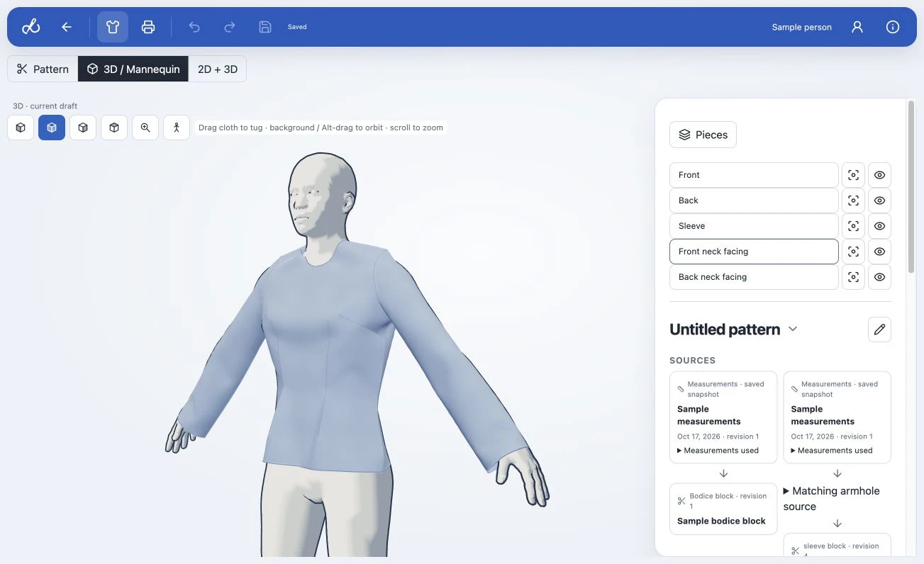Viewport: 924px width, 564px height.
Task: Hide the Back neck facing piece
Action: (x=879, y=277)
